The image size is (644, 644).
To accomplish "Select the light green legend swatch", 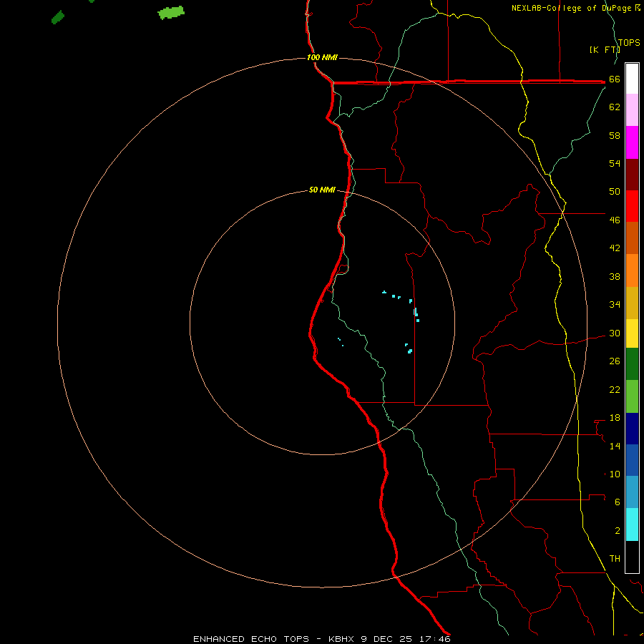I will click(x=632, y=396).
